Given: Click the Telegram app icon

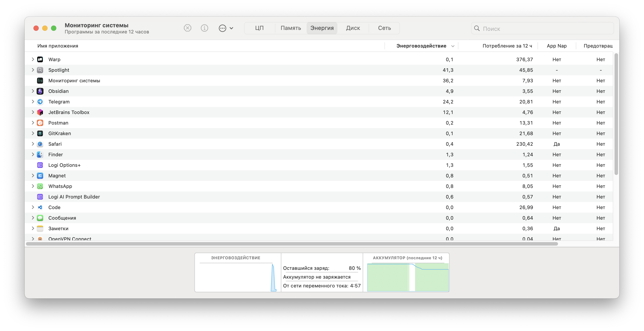Looking at the screenshot, I should tap(40, 102).
